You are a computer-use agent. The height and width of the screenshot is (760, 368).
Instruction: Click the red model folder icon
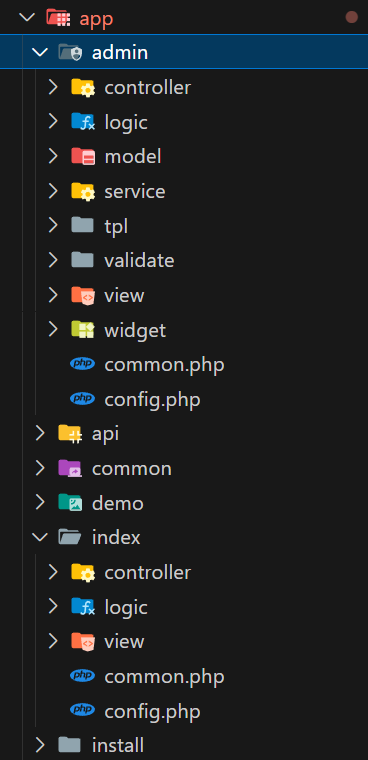(83, 156)
